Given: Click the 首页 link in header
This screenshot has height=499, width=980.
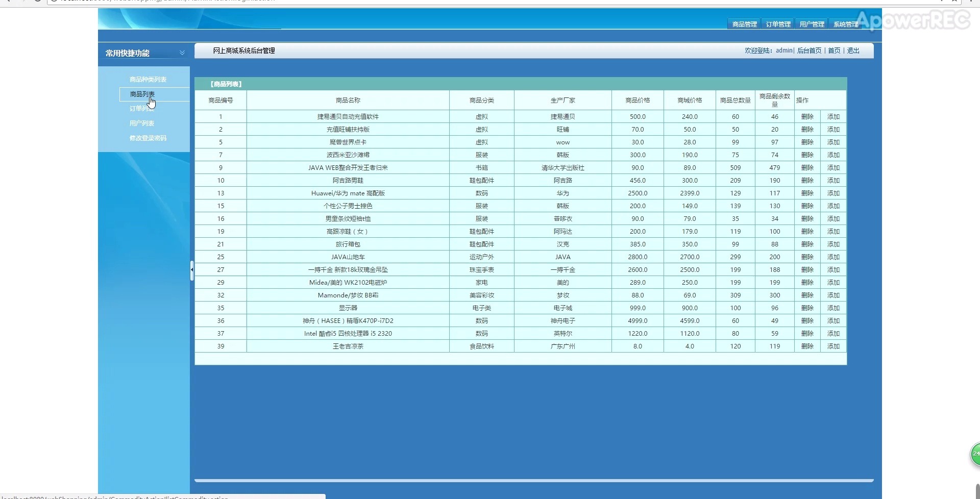Looking at the screenshot, I should 834,51.
